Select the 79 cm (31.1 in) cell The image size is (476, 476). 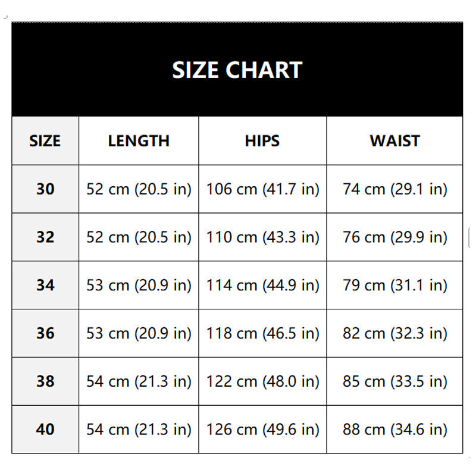pos(394,285)
